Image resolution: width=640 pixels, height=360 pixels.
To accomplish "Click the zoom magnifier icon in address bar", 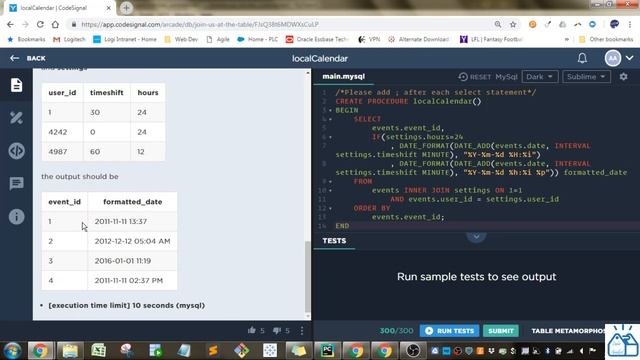I will point(498,24).
